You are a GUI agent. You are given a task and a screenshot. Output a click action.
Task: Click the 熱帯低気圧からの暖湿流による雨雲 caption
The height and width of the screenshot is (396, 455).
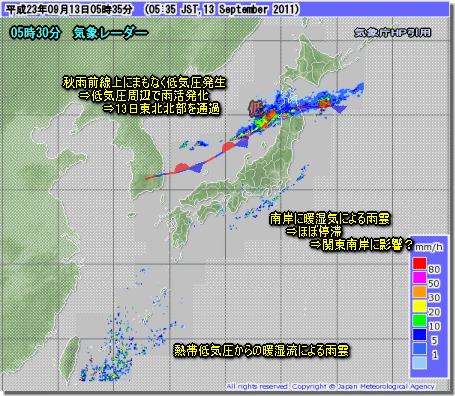pyautogui.click(x=261, y=350)
